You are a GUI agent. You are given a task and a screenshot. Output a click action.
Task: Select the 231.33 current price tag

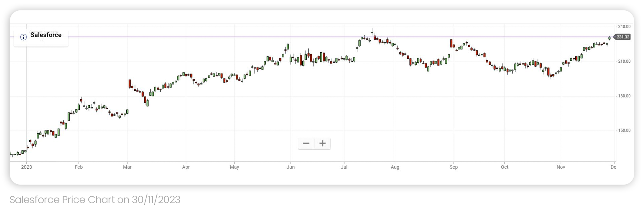[623, 37]
